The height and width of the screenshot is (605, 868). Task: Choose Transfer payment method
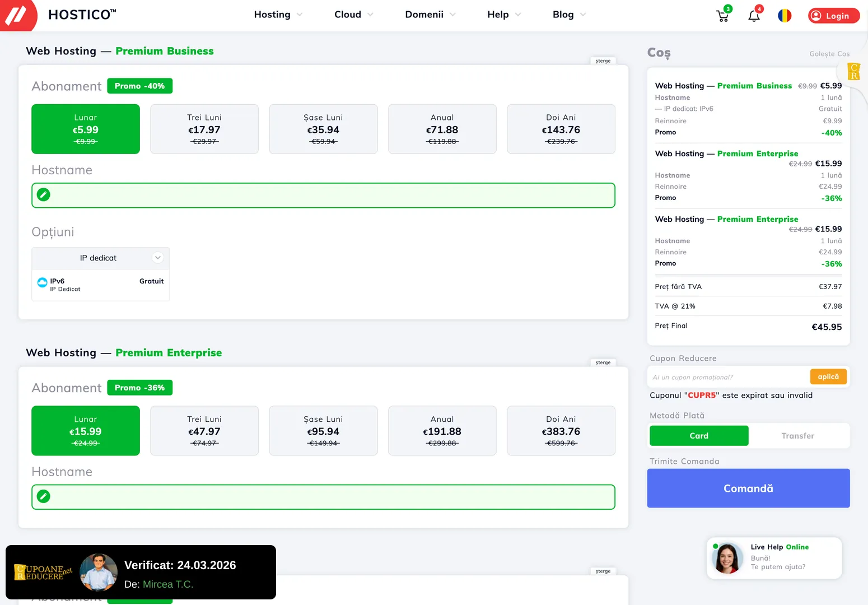(797, 436)
